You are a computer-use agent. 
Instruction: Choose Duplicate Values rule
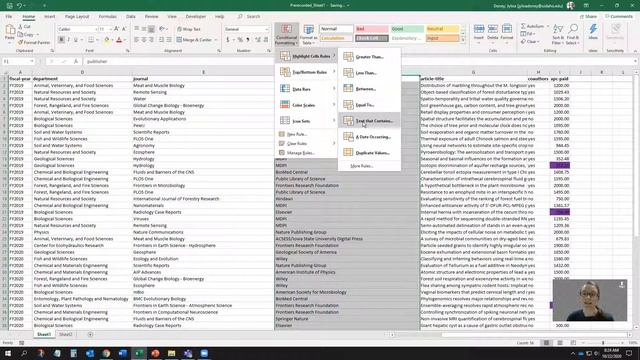coord(369,153)
